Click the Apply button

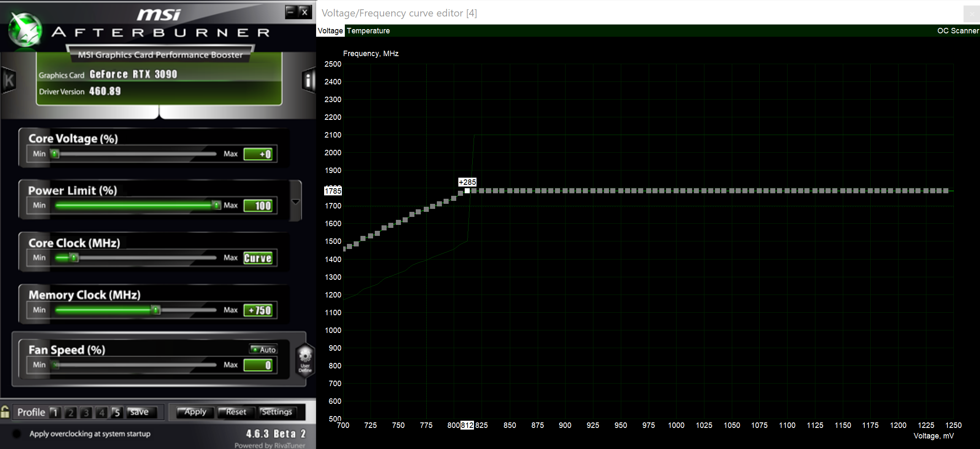194,412
